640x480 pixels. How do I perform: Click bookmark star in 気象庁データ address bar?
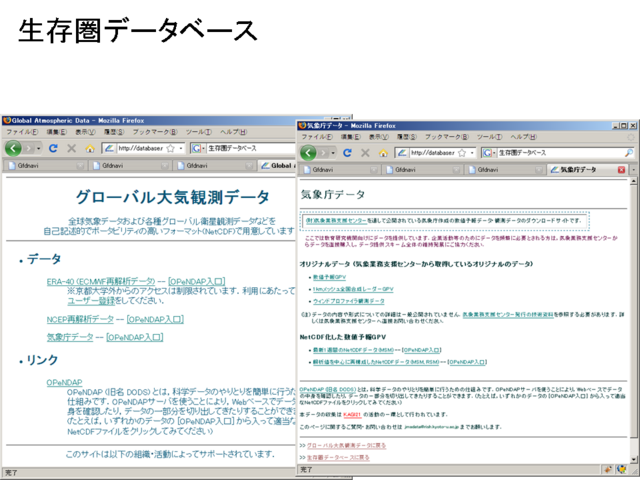(x=462, y=153)
